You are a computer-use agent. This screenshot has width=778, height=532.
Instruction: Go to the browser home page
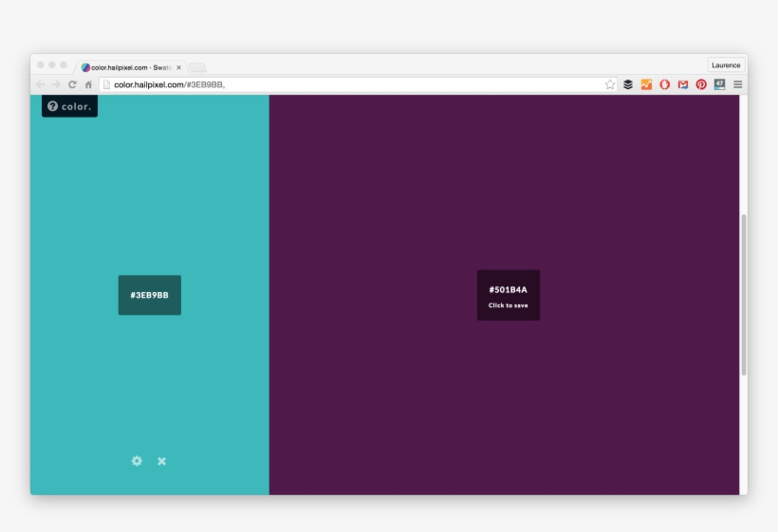(x=88, y=84)
